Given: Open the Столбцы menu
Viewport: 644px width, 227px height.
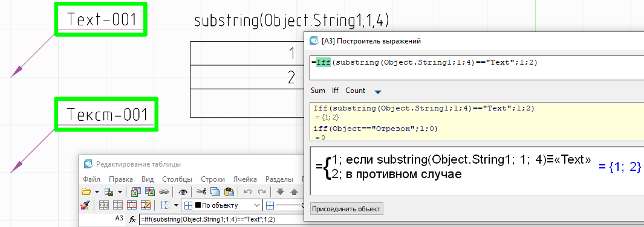Looking at the screenshot, I should pyautogui.click(x=177, y=179).
